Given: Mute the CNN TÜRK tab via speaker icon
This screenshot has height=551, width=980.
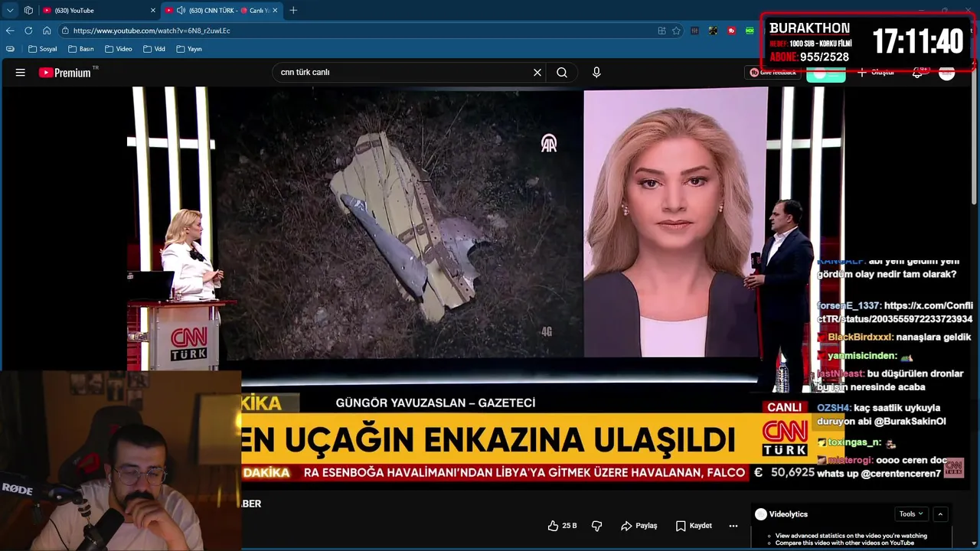Looking at the screenshot, I should tap(181, 11).
